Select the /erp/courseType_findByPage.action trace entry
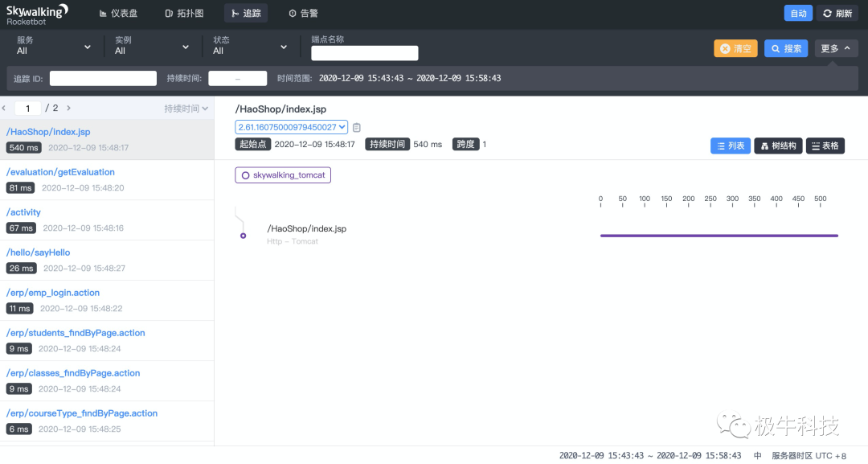Image resolution: width=868 pixels, height=464 pixels. [x=107, y=421]
